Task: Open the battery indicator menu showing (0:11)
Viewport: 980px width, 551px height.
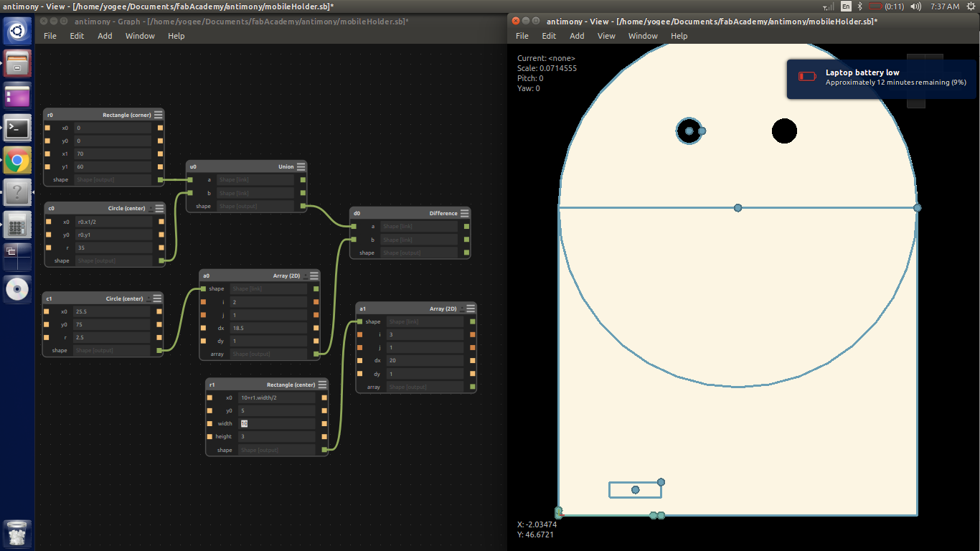Action: [885, 6]
